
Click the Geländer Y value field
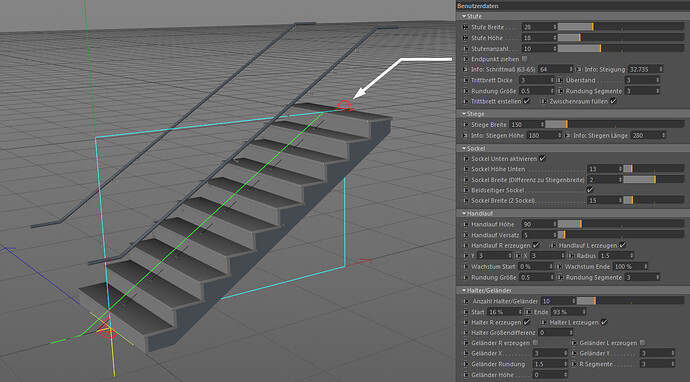[x=657, y=353]
